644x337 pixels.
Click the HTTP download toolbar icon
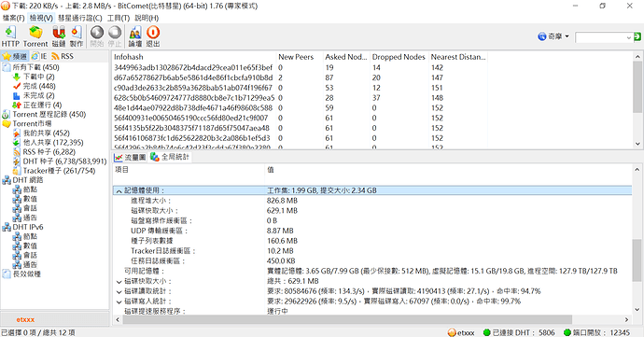[x=10, y=36]
